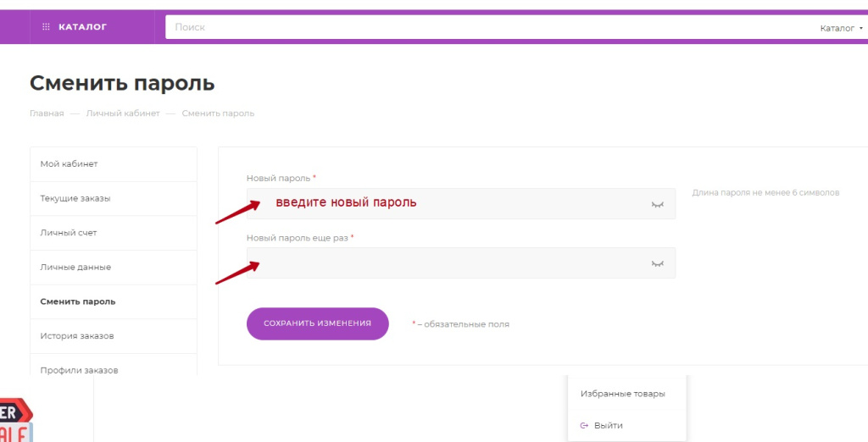Click the catalog grid icon
This screenshot has width=868, height=442.
[x=46, y=27]
